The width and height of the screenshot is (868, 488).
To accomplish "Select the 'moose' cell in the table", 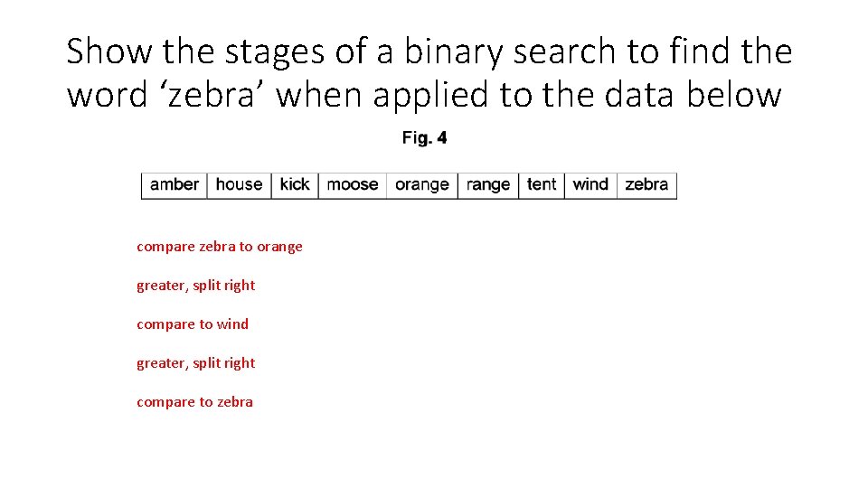I will pyautogui.click(x=352, y=184).
